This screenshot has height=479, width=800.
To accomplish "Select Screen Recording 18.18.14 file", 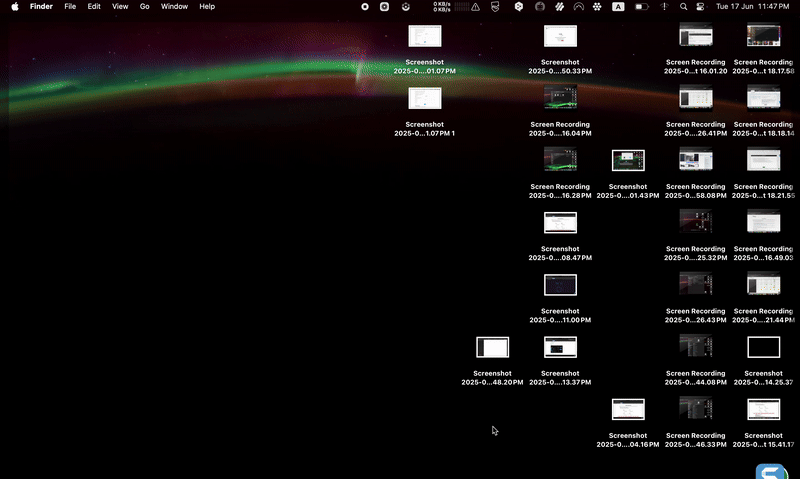I will coord(764,111).
